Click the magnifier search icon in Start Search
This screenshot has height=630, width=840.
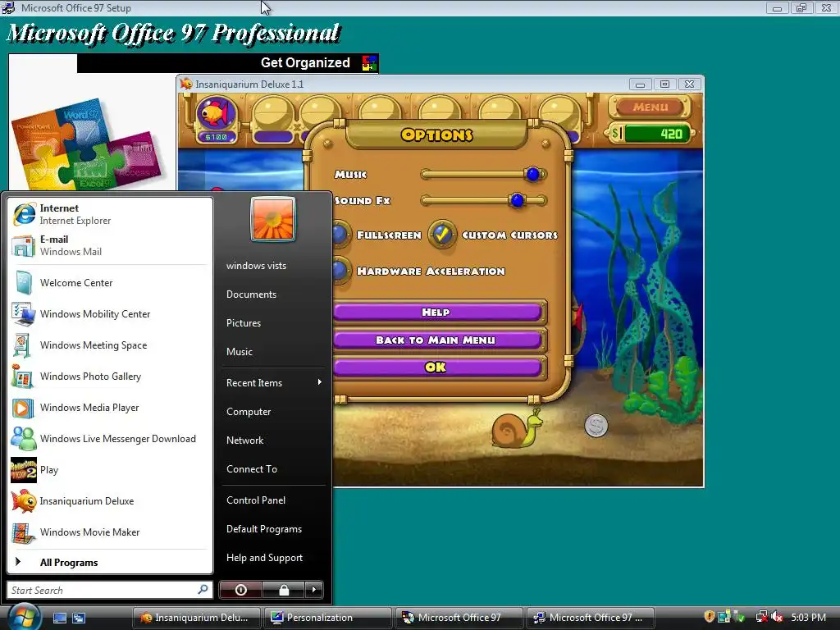(203, 590)
